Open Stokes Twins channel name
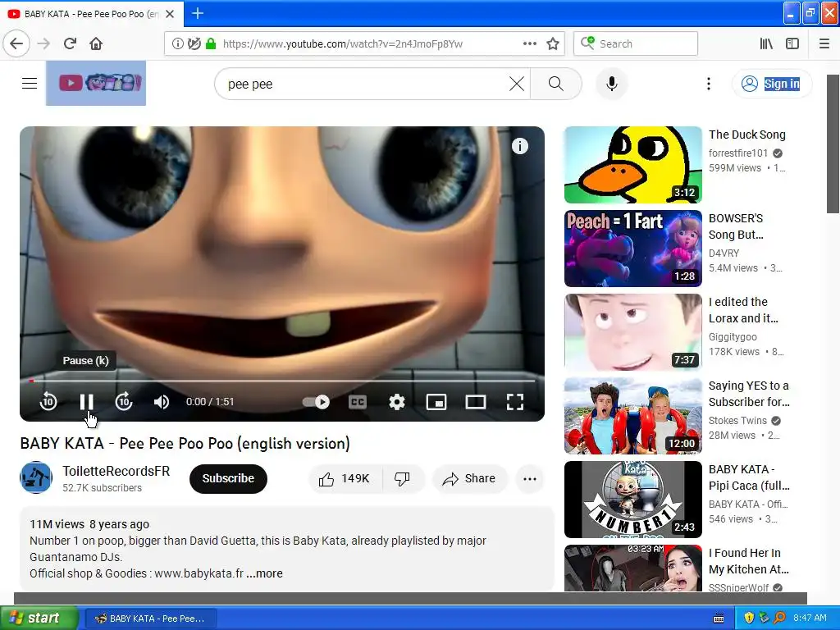The image size is (840, 630). coord(737,421)
